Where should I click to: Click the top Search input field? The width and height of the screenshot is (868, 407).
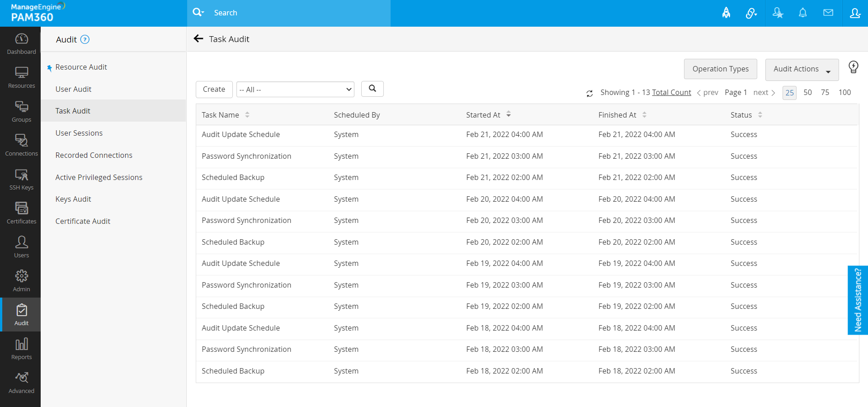coord(298,13)
